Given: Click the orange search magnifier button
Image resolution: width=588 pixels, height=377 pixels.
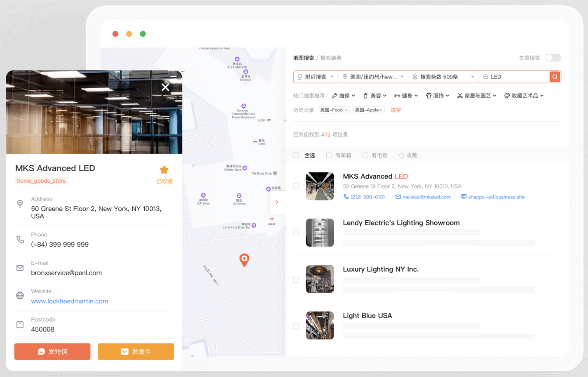Looking at the screenshot, I should tap(555, 77).
